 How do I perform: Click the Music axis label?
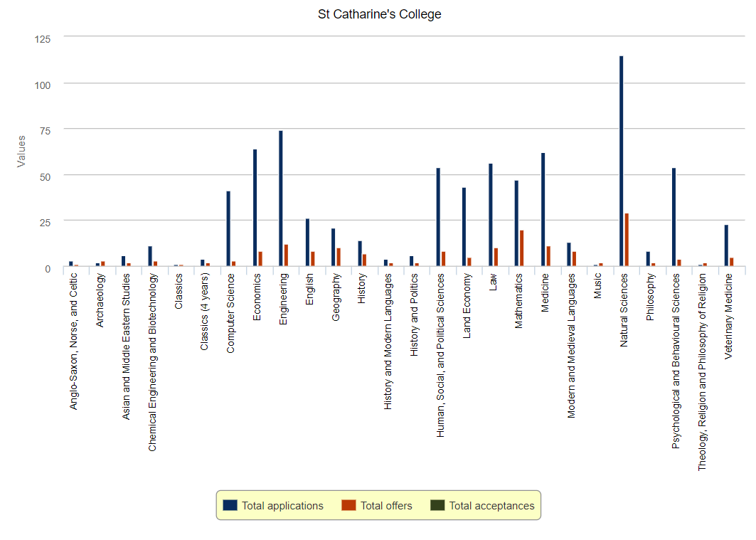[598, 286]
